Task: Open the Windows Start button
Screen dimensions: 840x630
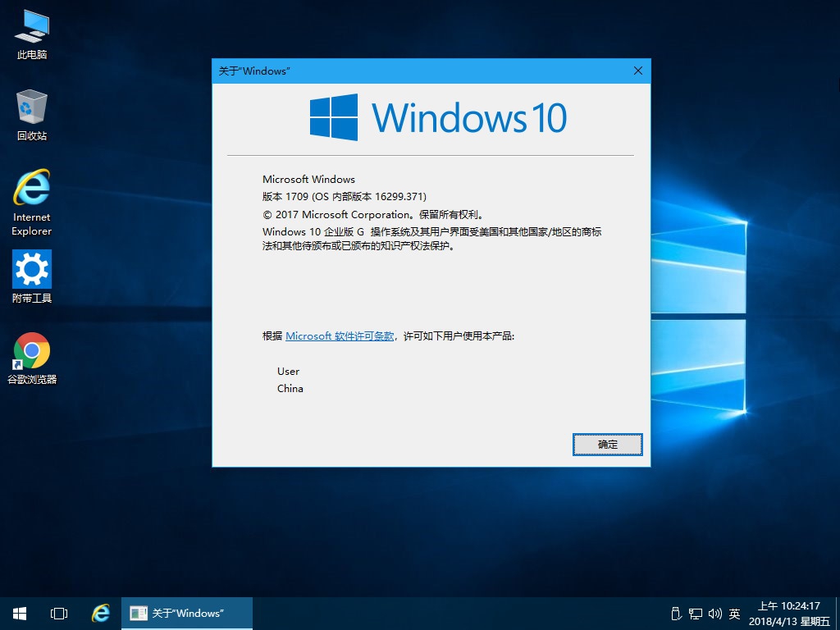Action: coord(20,614)
